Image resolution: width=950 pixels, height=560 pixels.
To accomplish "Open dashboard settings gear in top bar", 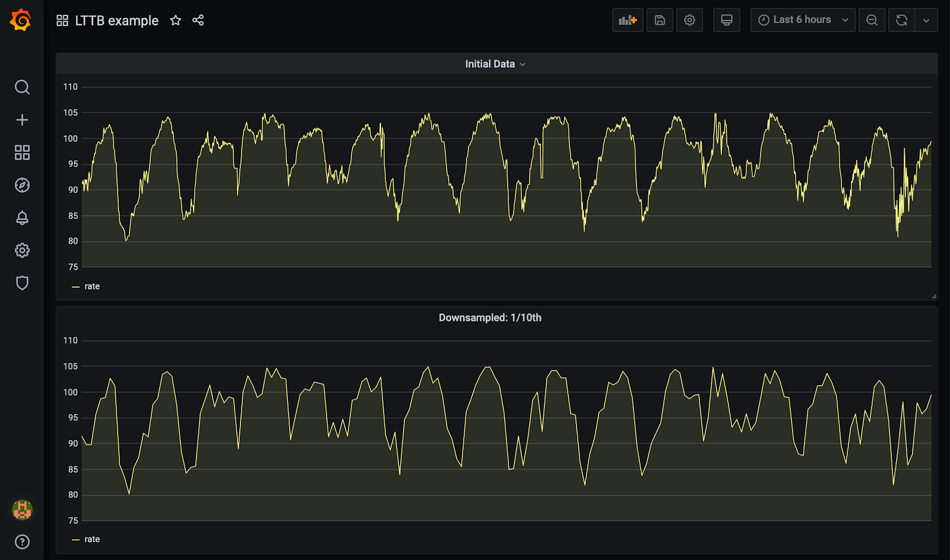I will [689, 20].
